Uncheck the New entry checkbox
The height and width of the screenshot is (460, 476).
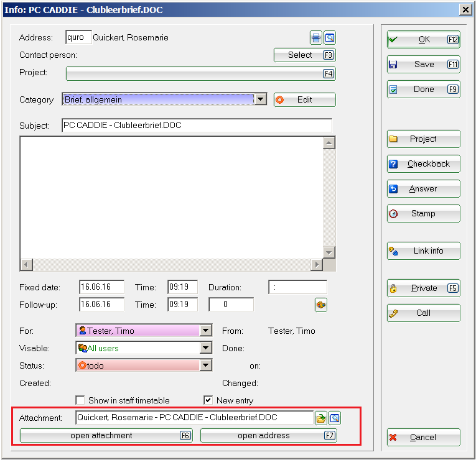tap(208, 400)
